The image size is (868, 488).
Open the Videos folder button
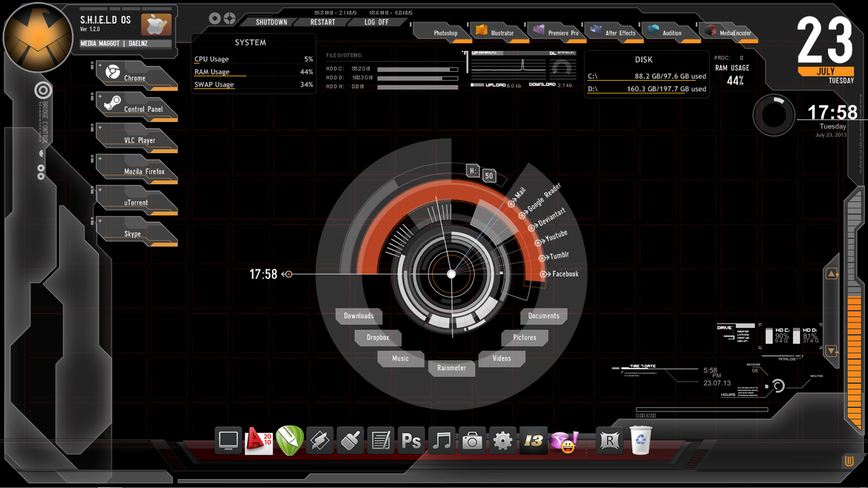pos(502,359)
